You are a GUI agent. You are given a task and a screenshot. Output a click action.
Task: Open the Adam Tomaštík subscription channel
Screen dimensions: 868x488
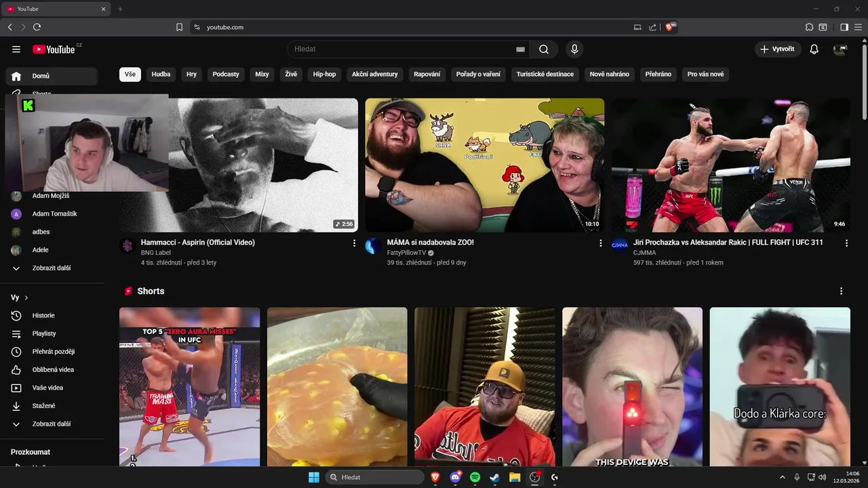point(53,213)
